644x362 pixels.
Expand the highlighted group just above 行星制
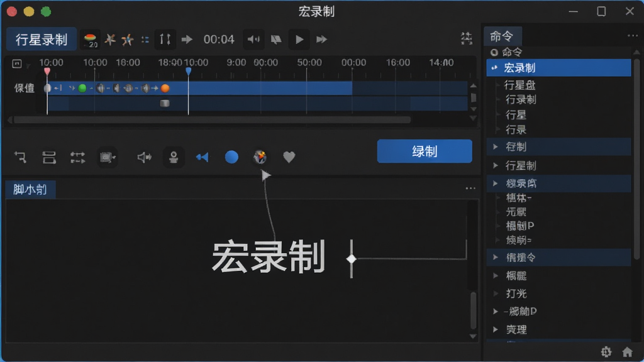click(x=496, y=146)
